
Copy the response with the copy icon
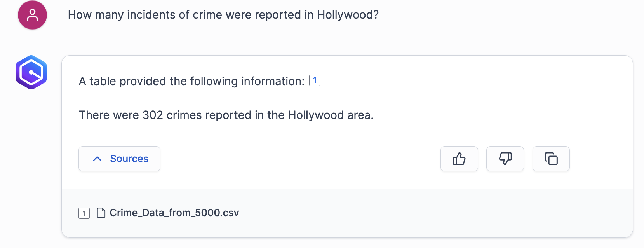[551, 159]
